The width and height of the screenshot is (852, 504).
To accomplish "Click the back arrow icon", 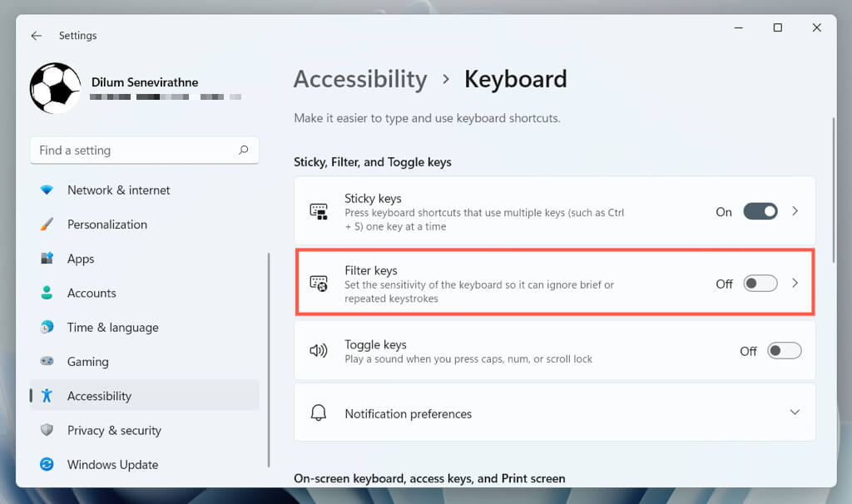I will 36,36.
